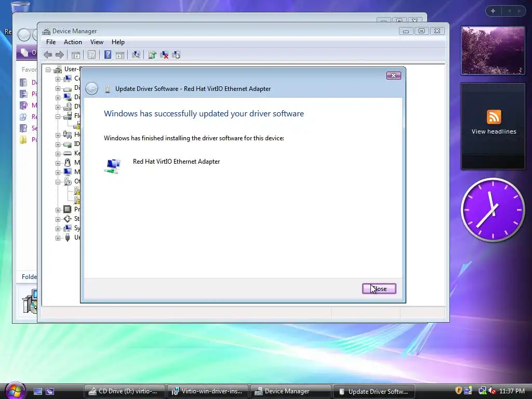This screenshot has width=532, height=399.
Task: Click the security shield tray icon
Action: click(x=458, y=391)
